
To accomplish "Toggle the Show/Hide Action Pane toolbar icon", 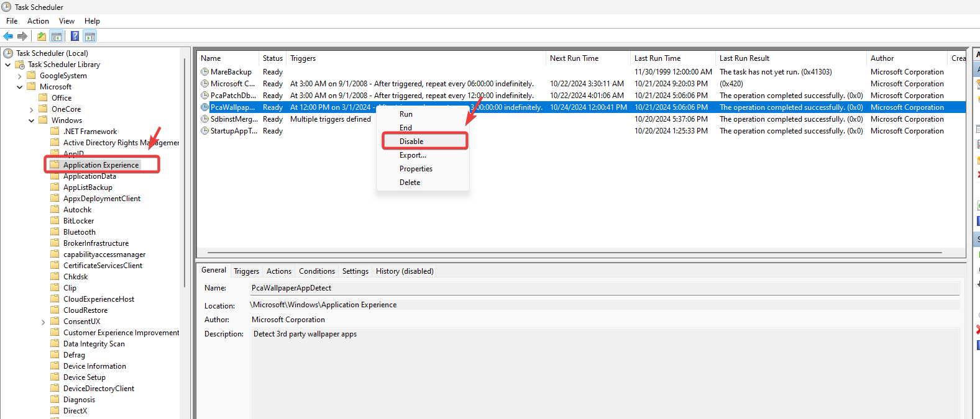I will [90, 36].
